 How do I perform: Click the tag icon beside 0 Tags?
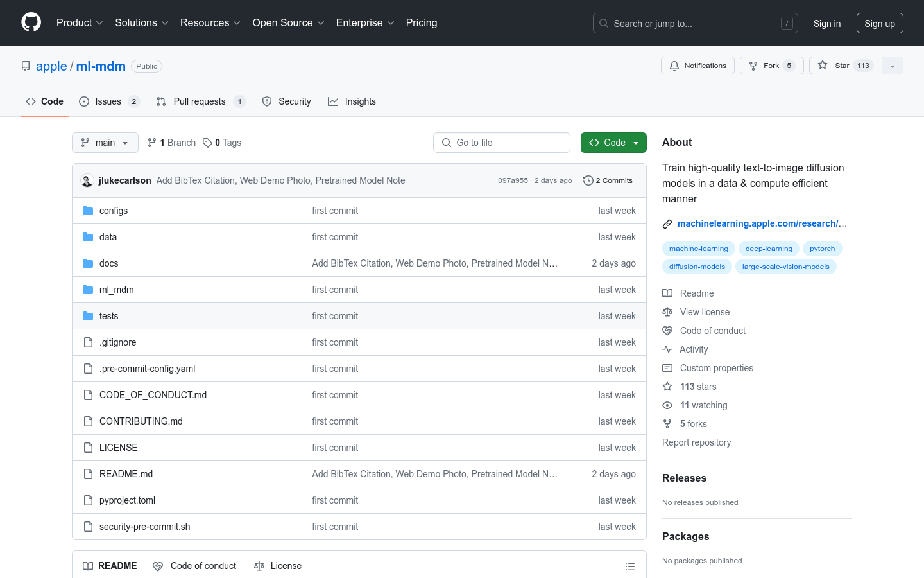[207, 143]
